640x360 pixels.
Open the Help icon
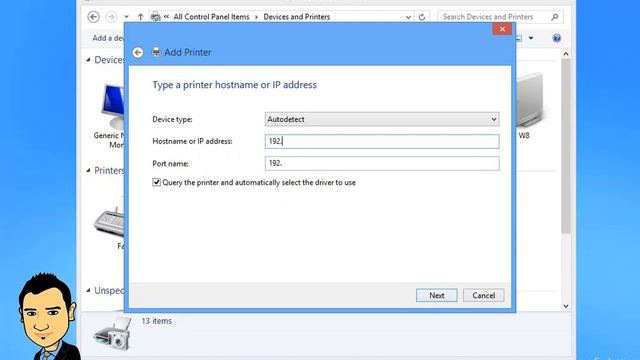[557, 38]
